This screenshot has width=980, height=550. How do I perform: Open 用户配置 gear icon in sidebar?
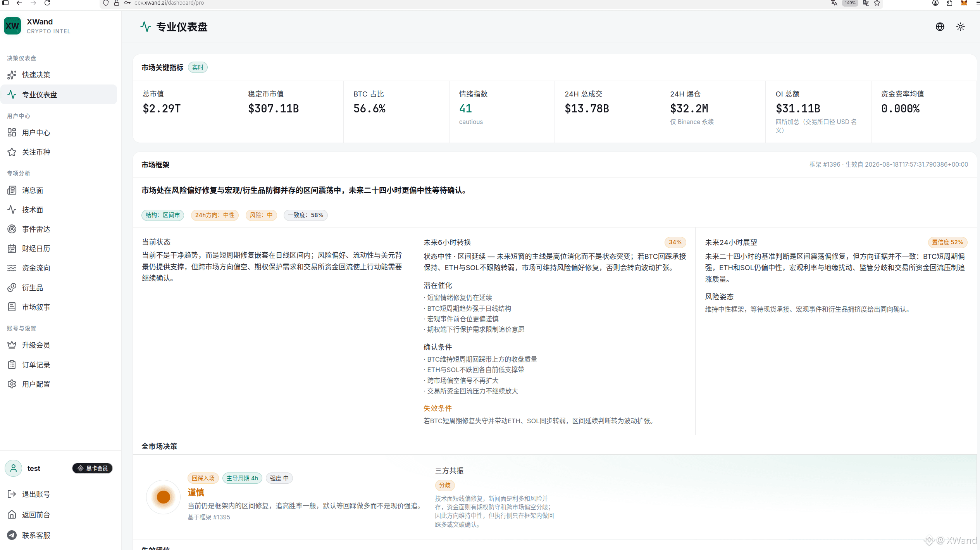(x=12, y=384)
